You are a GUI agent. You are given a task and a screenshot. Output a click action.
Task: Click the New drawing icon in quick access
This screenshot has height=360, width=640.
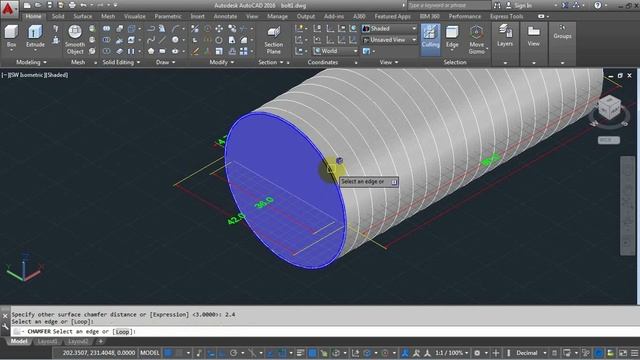coord(27,5)
